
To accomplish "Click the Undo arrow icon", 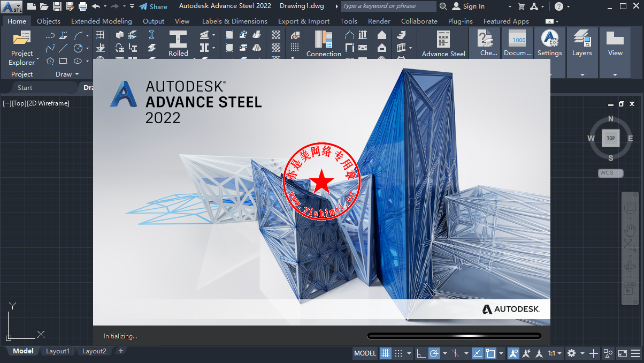I will pyautogui.click(x=96, y=6).
